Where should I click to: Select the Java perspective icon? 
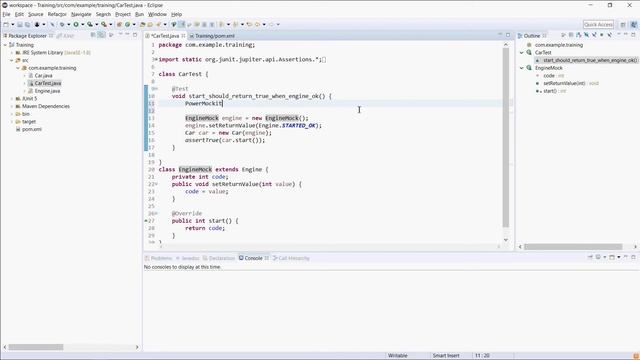tap(633, 24)
